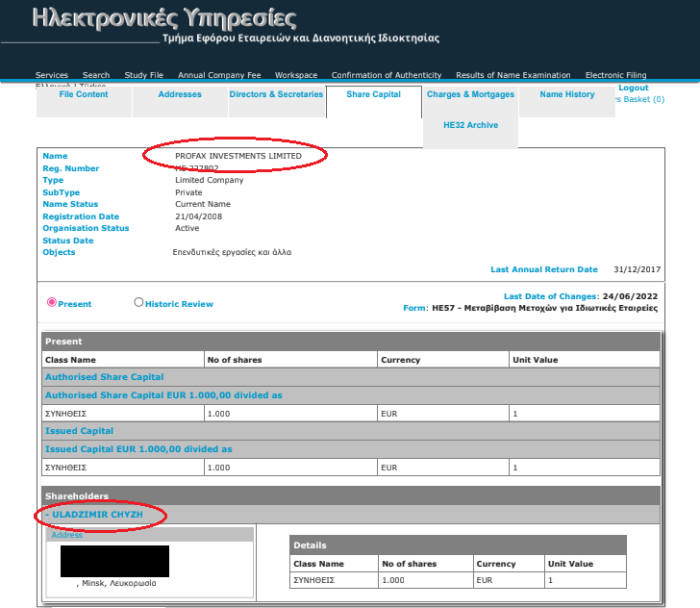Click the Logout link
This screenshot has height=608, width=700.
[x=633, y=89]
